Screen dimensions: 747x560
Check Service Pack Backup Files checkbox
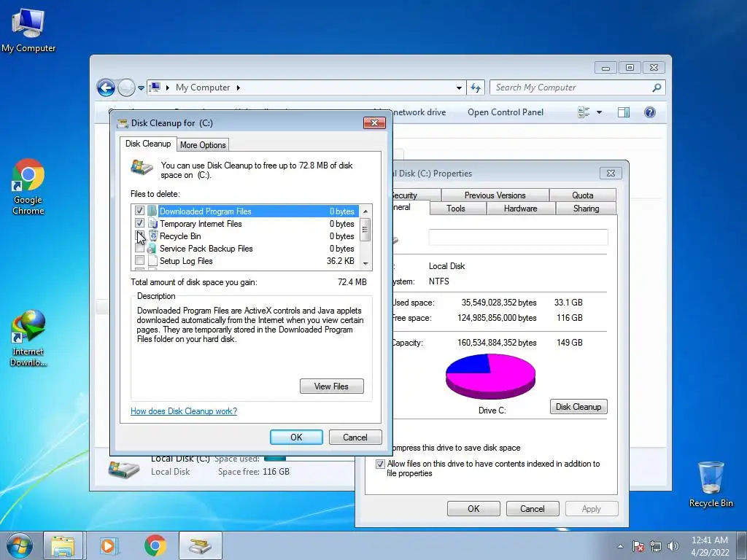point(139,248)
